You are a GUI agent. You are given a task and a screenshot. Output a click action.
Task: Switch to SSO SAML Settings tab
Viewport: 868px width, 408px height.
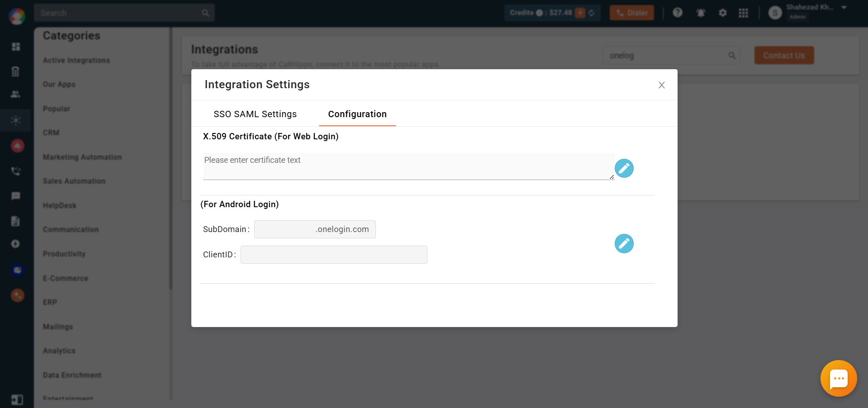255,114
